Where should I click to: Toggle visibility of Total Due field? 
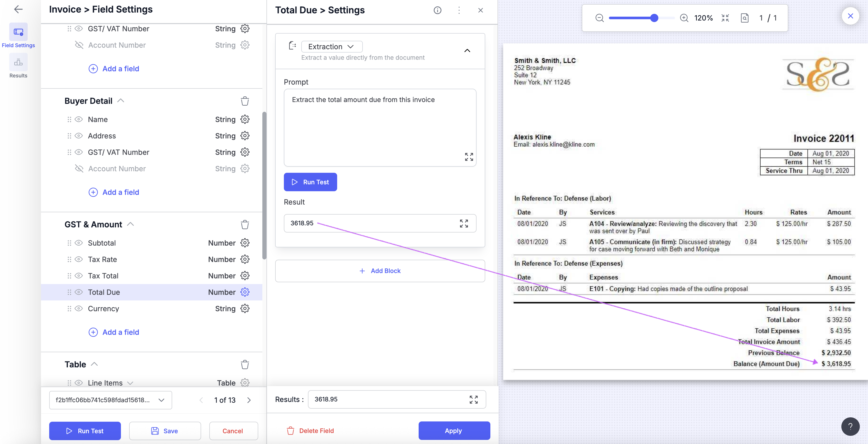pyautogui.click(x=78, y=292)
